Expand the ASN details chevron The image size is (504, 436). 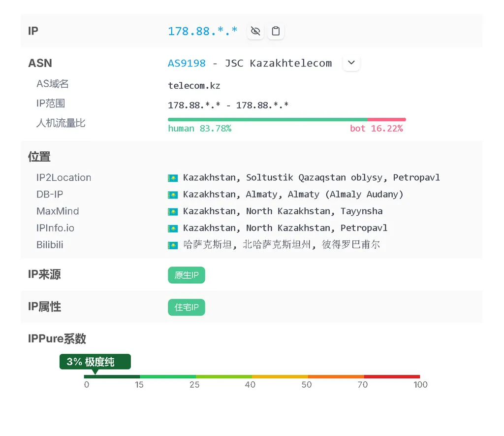coord(351,63)
